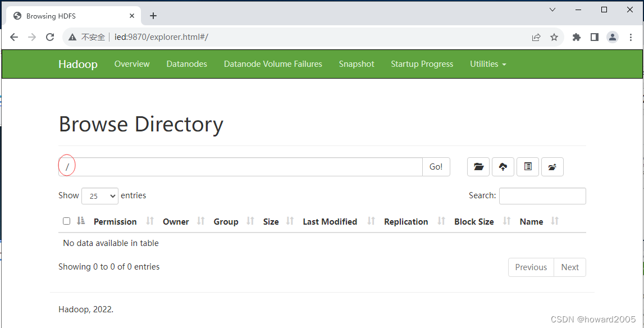Click the Previous pagination button
The image size is (644, 328).
coord(531,267)
